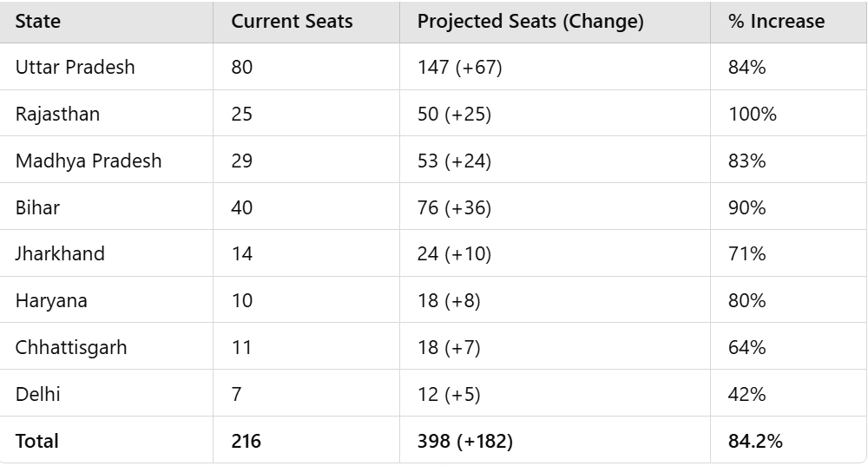Select the Uttar Pradesh cell
The height and width of the screenshot is (466, 868).
(76, 67)
